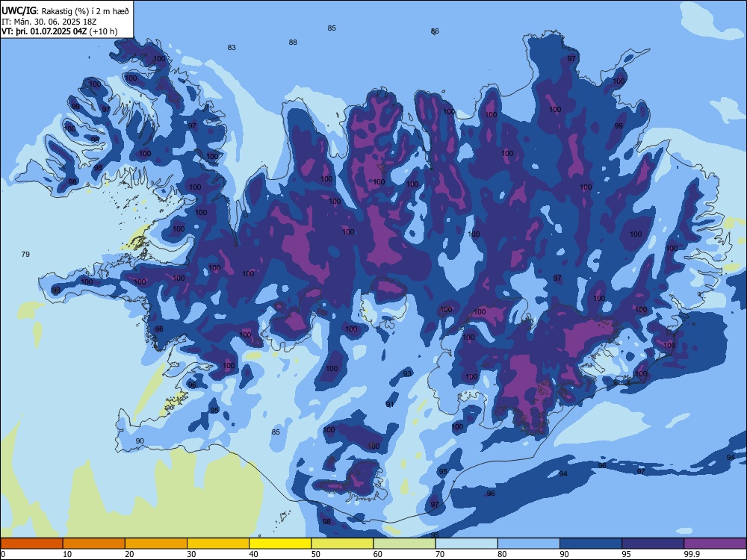
Task: Click the legend scale label '20'
Action: coord(129,554)
